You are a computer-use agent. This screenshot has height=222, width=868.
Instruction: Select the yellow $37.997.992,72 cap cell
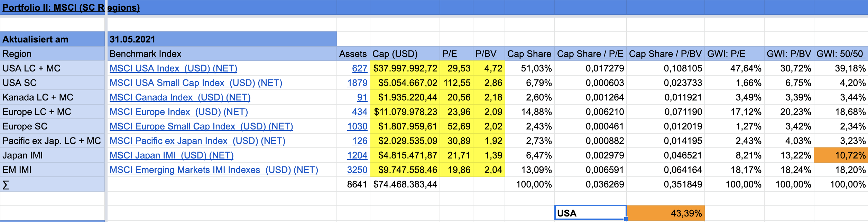[x=405, y=68]
